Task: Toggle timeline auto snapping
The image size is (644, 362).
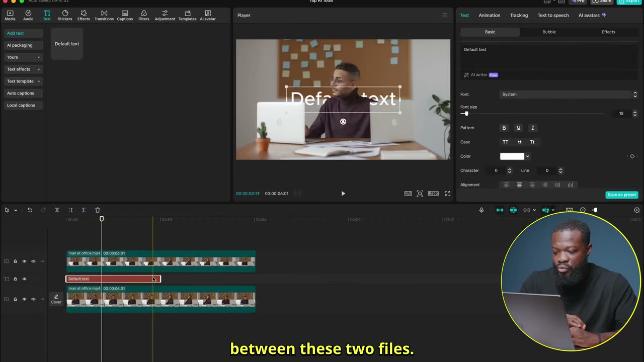Action: coord(513,210)
